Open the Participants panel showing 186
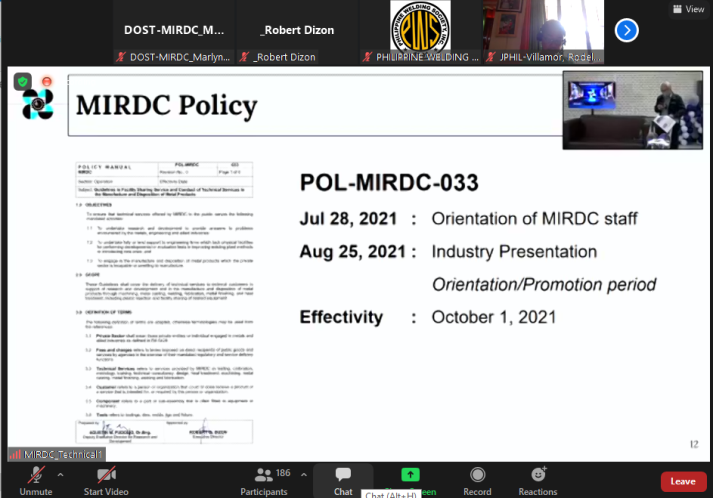 pyautogui.click(x=266, y=481)
